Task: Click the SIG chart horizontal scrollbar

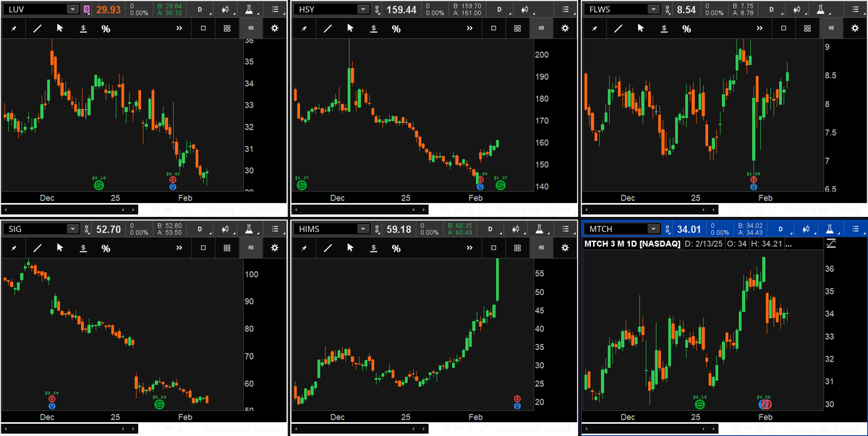Action: [x=70, y=429]
